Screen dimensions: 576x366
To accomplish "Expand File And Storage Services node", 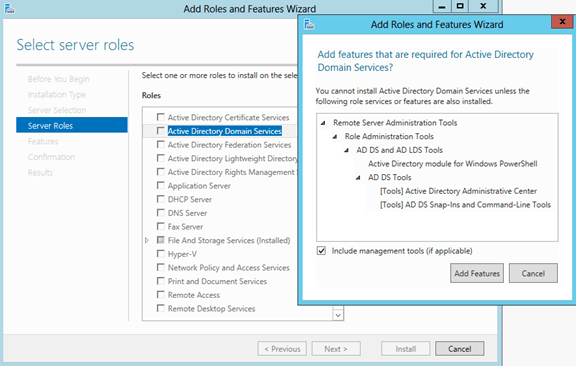I will pos(147,240).
